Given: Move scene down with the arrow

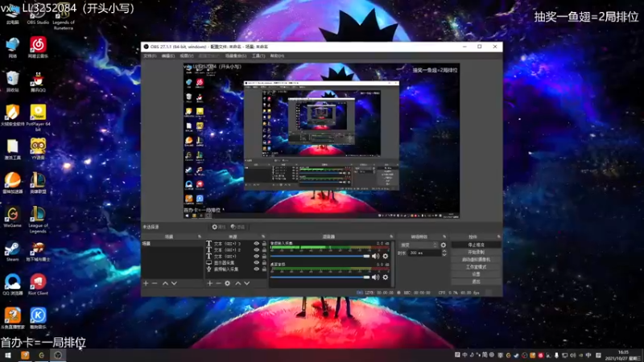Looking at the screenshot, I should tap(174, 283).
